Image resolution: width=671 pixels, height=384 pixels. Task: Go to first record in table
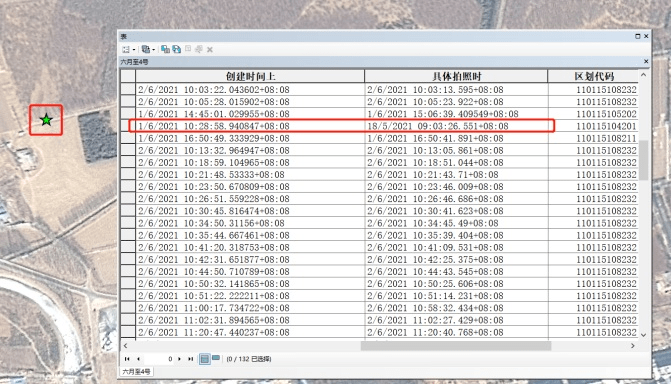click(127, 359)
